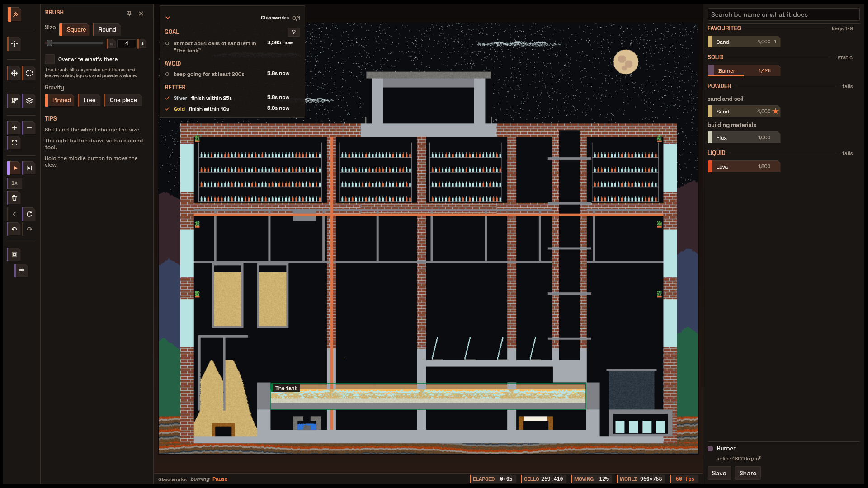Close the Brush panel
The image size is (868, 488).
(x=141, y=14)
